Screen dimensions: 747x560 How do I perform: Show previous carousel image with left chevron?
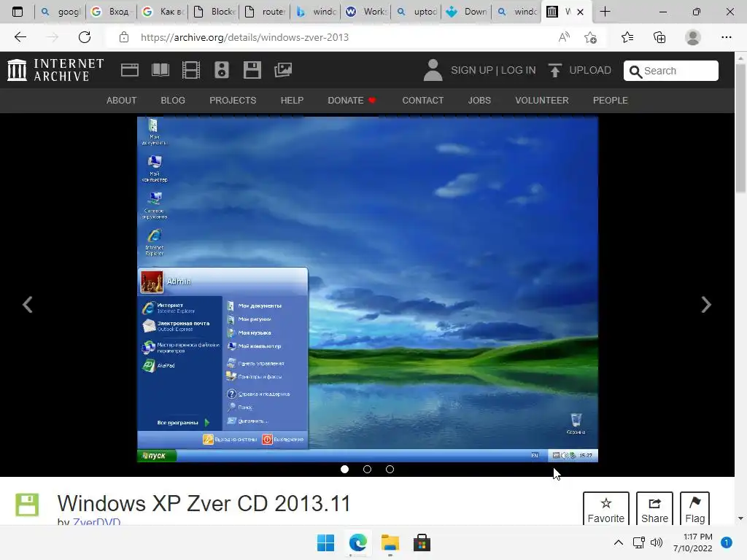pyautogui.click(x=27, y=304)
